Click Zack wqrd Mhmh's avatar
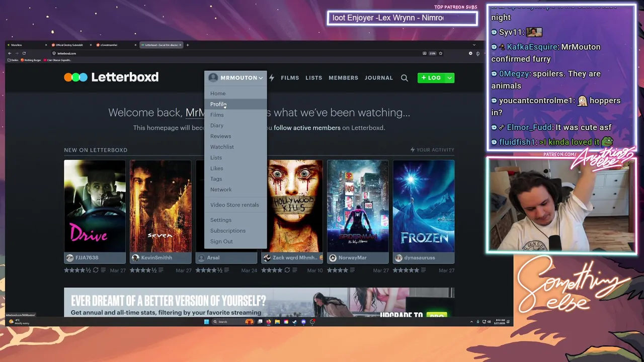 [267, 257]
